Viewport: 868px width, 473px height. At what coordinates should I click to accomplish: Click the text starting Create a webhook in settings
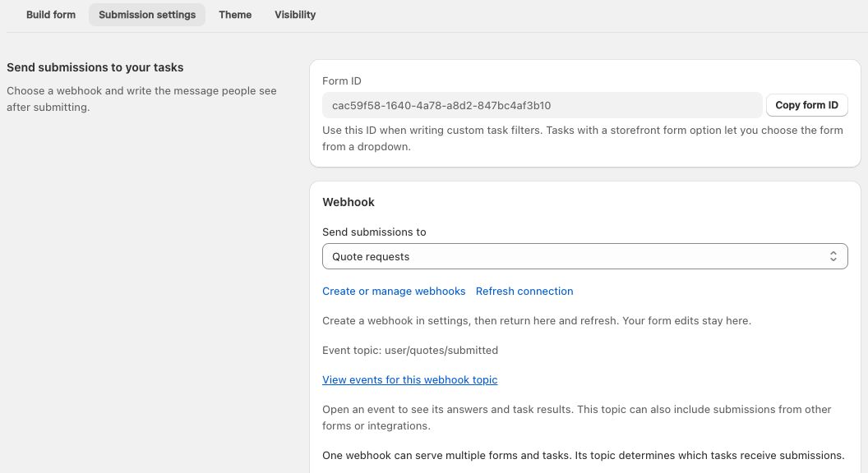(537, 321)
